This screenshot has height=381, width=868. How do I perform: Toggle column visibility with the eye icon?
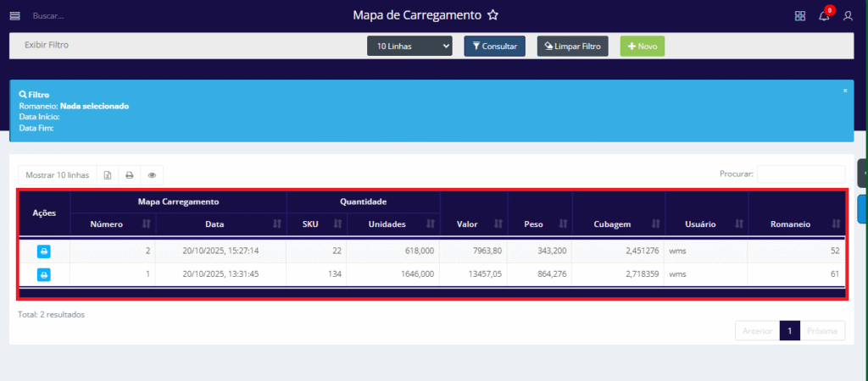coord(152,175)
